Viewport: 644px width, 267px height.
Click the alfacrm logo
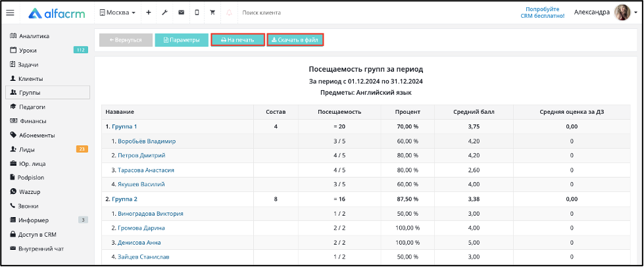(x=57, y=13)
